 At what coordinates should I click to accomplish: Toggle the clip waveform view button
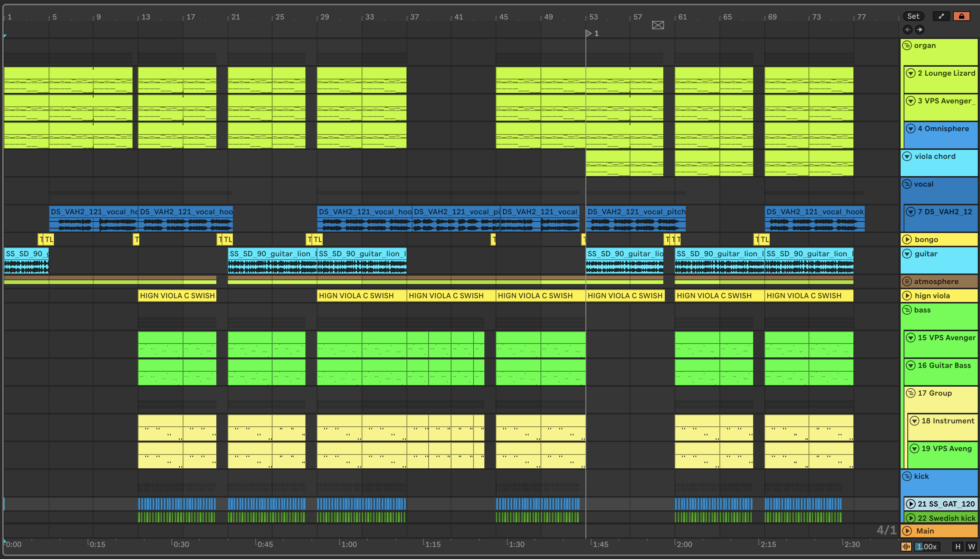906,546
